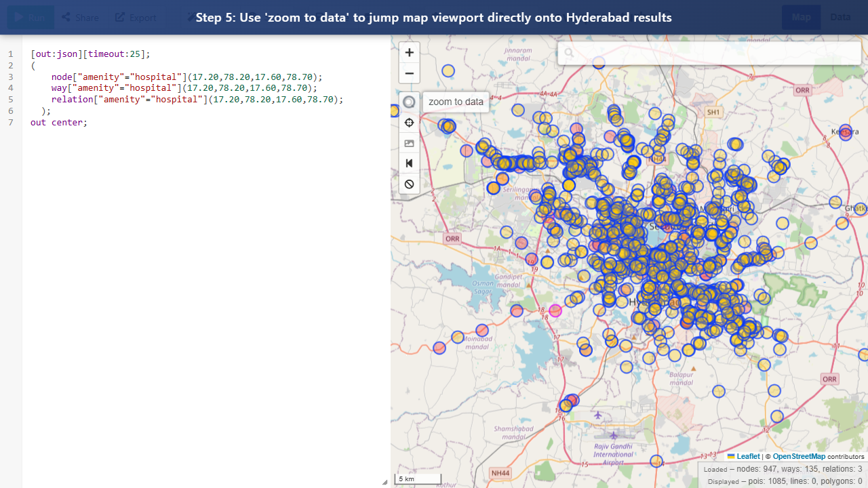
Task: Activate the 'zoom to data' magnifier control
Action: click(409, 102)
